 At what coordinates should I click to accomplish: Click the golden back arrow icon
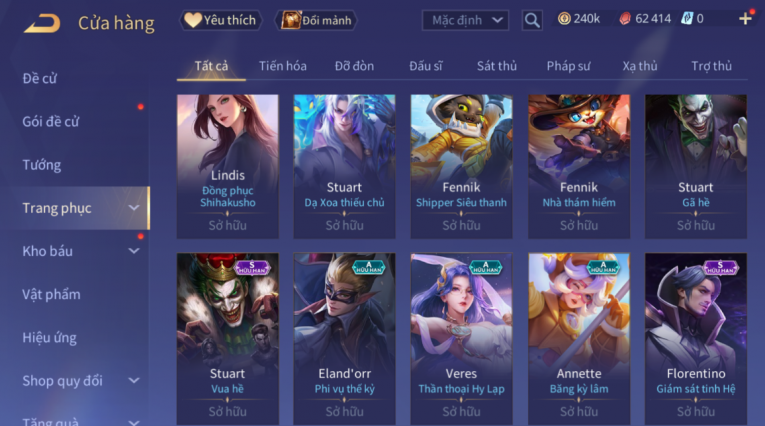point(42,23)
